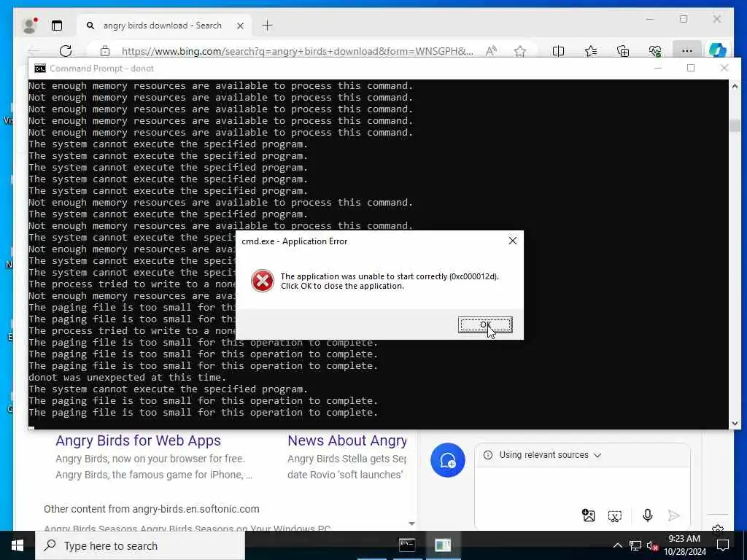
Task: Add this page to favorites star
Action: (520, 51)
